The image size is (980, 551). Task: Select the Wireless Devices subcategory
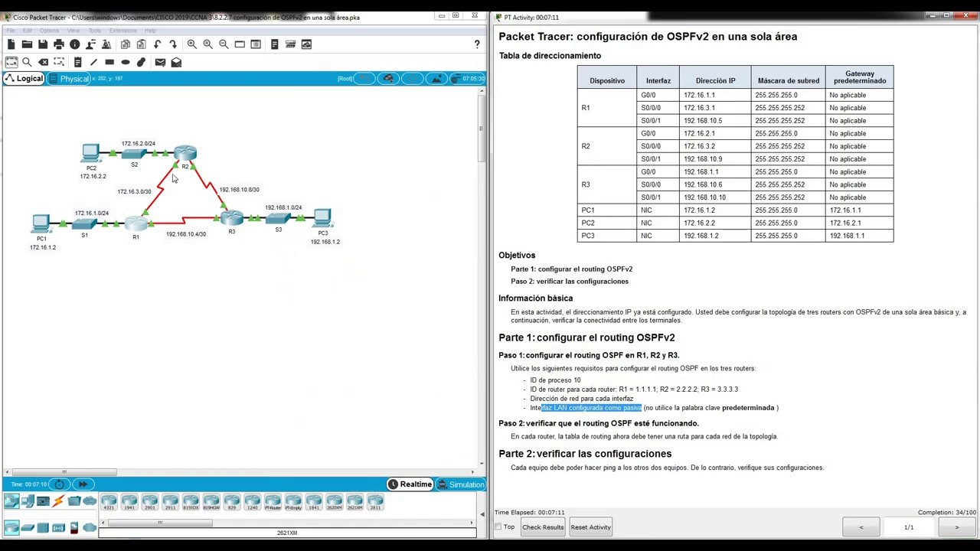(x=58, y=527)
